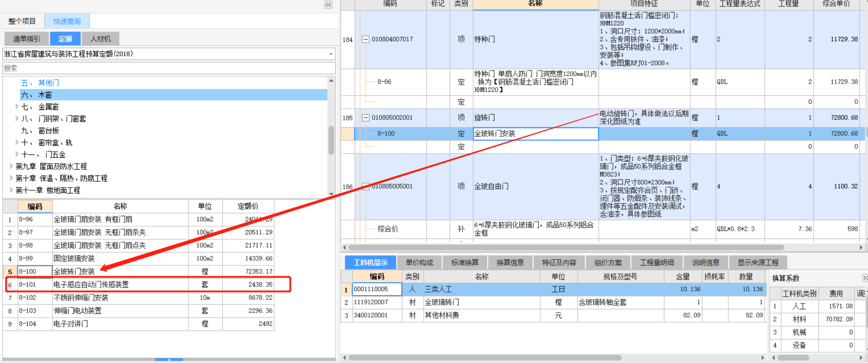Click the 人工 row in 换算系数 panel
The image size is (868, 363).
pyautogui.click(x=817, y=307)
